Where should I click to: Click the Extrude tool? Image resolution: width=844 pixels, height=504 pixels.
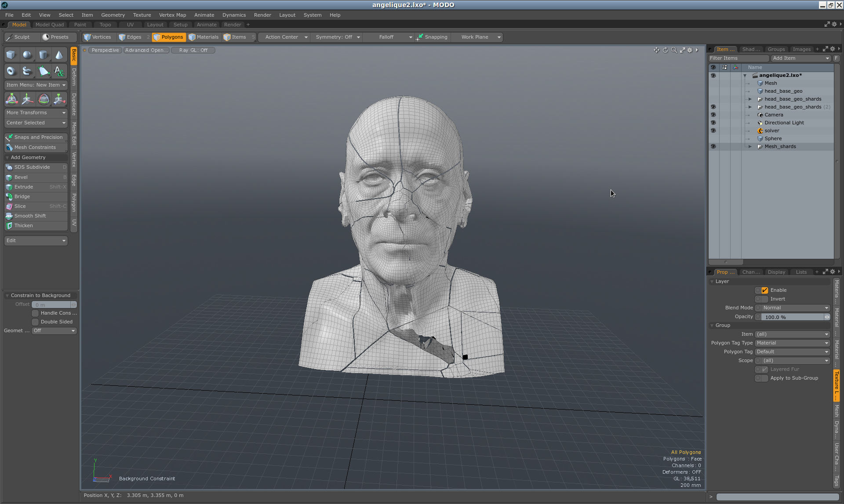coord(36,187)
